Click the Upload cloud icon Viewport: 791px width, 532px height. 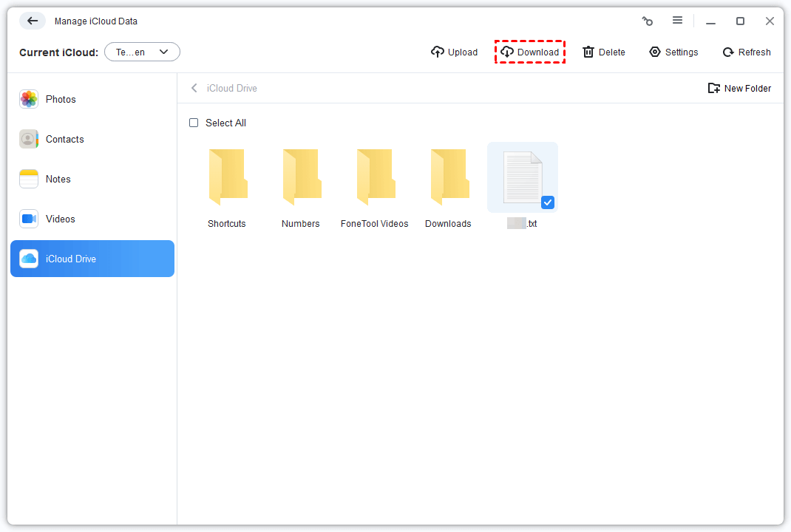pyautogui.click(x=438, y=52)
